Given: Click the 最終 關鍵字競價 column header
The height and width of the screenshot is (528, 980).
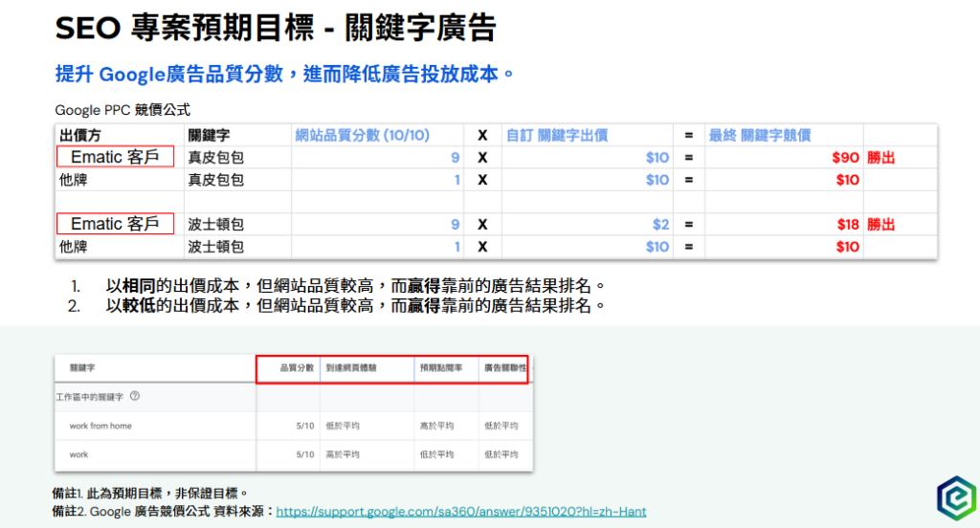Looking at the screenshot, I should (759, 135).
